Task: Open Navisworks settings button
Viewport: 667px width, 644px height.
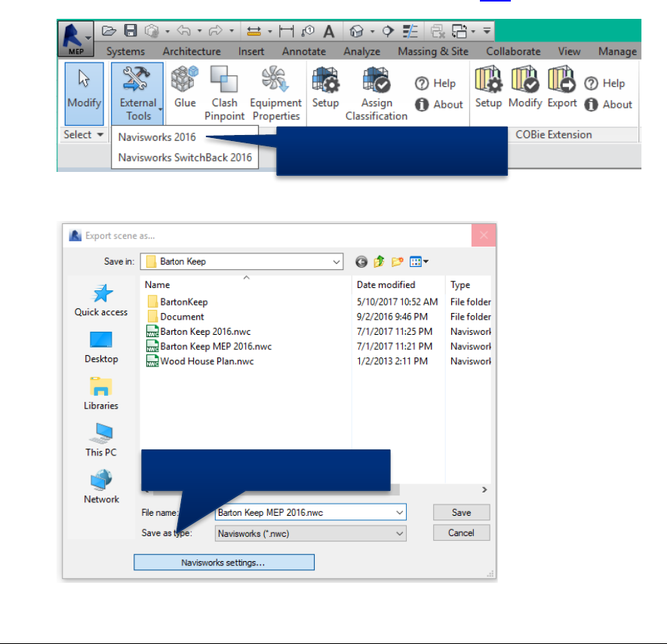Action: coord(224,563)
